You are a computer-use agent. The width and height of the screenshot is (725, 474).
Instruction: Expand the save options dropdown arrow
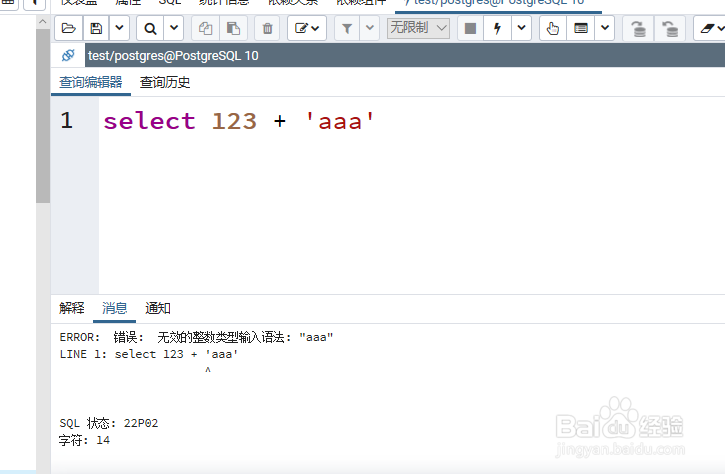click(x=119, y=28)
